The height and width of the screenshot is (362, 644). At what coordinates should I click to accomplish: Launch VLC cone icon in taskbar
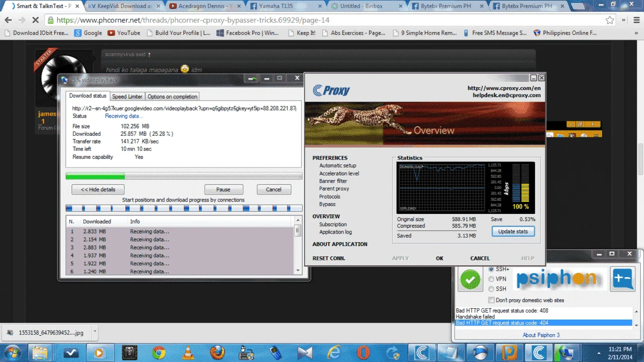coord(188,352)
